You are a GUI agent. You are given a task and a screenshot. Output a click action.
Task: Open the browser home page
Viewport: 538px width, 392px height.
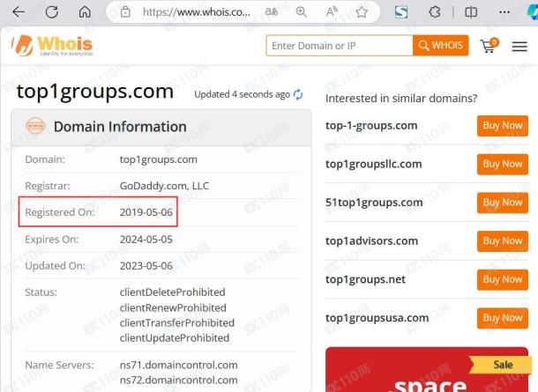[85, 12]
